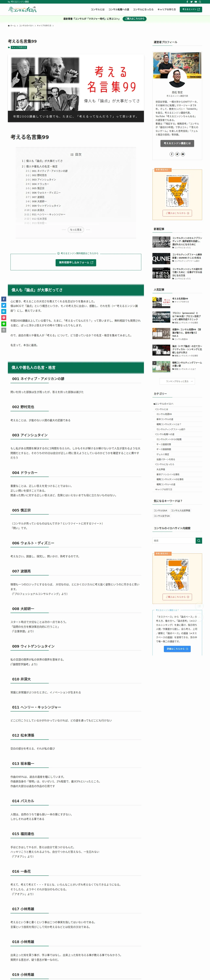Expand the table of contents with もっと見る
This screenshot has height=980, width=210.
tap(76, 230)
